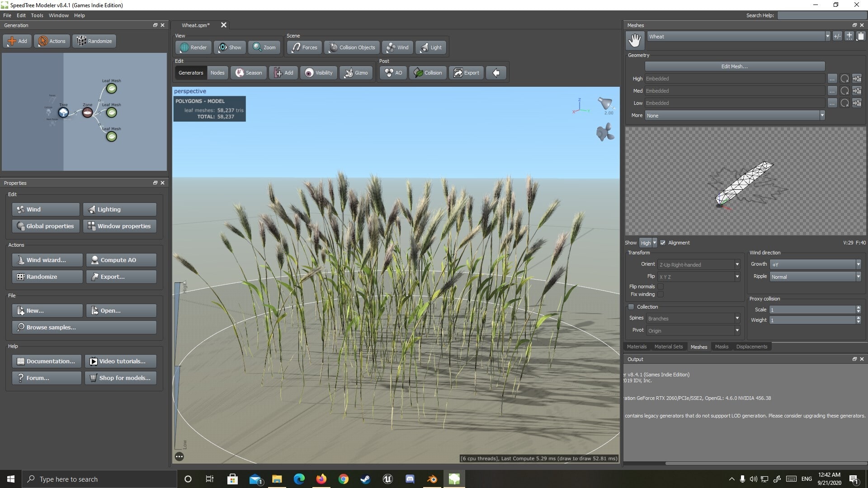The width and height of the screenshot is (868, 488).
Task: Open the Growth wind direction dropdown
Action: pyautogui.click(x=815, y=264)
